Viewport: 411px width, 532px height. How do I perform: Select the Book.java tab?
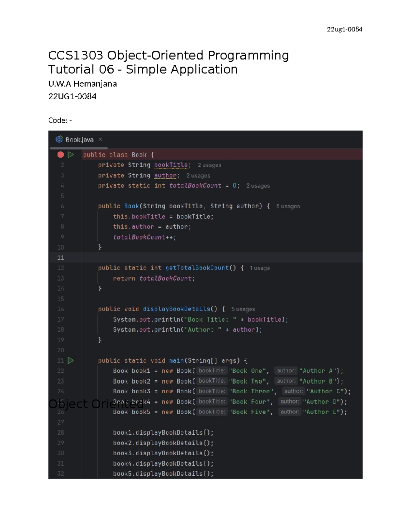[x=79, y=139]
